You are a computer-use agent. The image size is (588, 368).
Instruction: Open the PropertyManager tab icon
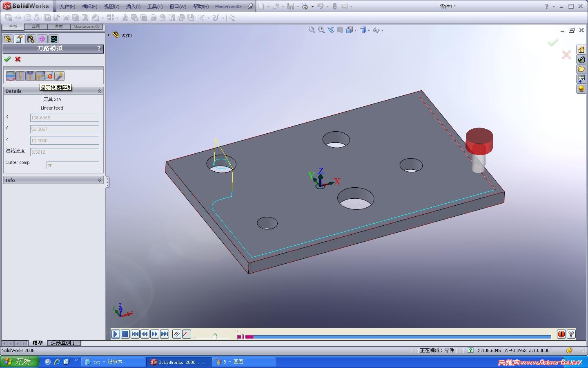coord(19,39)
